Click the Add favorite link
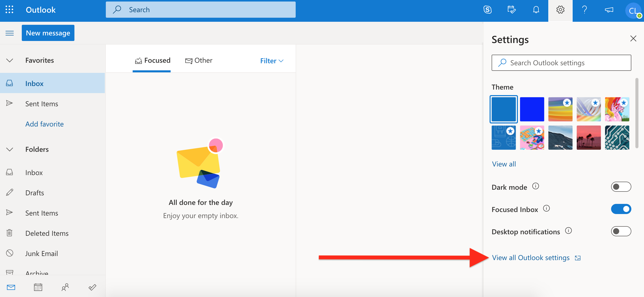Image resolution: width=644 pixels, height=297 pixels. coord(44,123)
